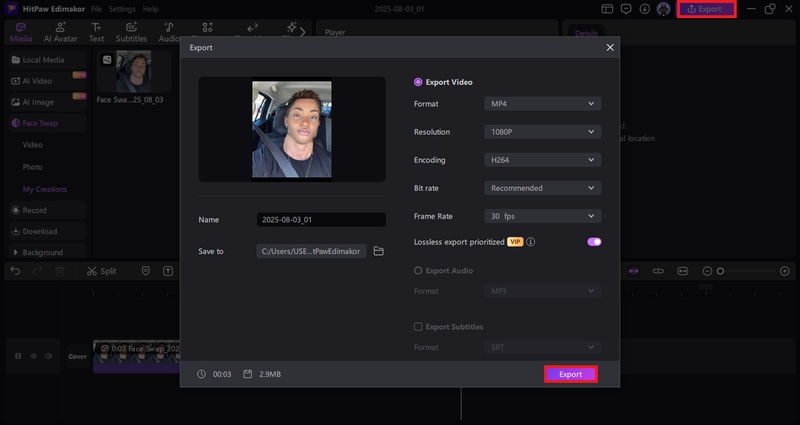Switch to the Audio tab
Screen dimensions: 800x425
coord(169,33)
